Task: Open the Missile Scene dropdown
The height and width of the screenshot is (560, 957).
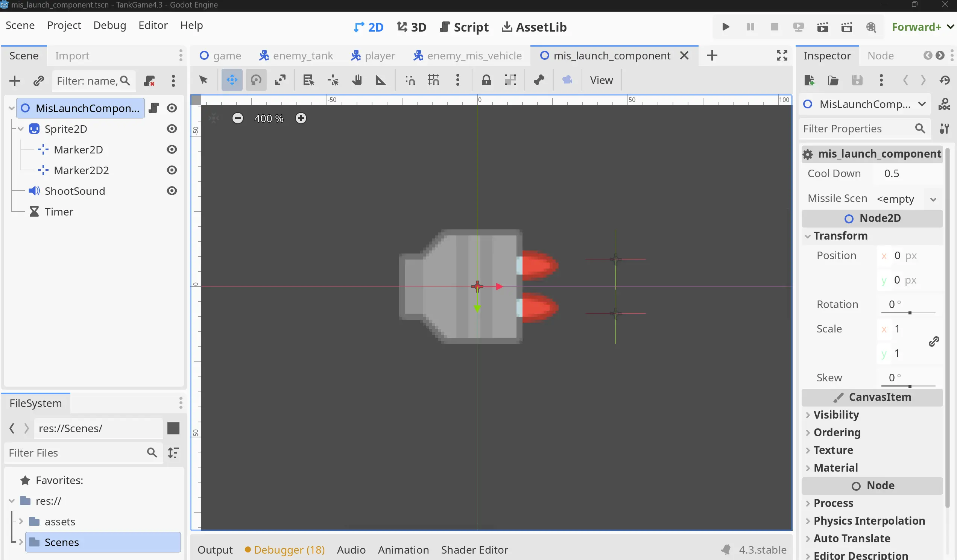Action: (933, 199)
